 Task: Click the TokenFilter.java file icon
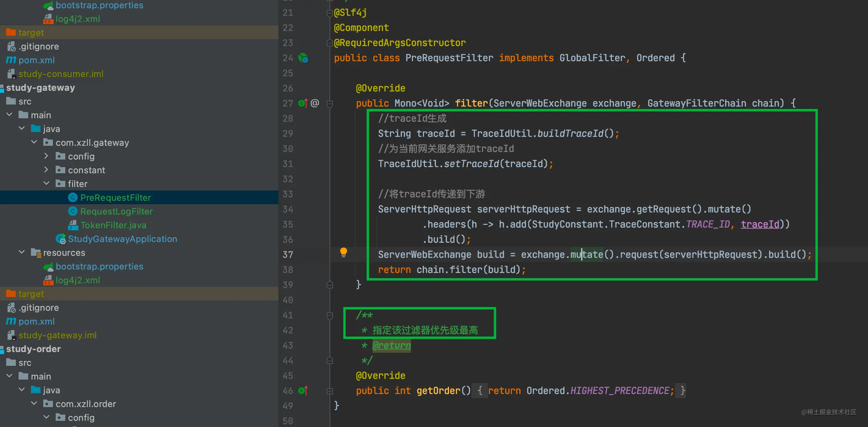[x=73, y=225]
